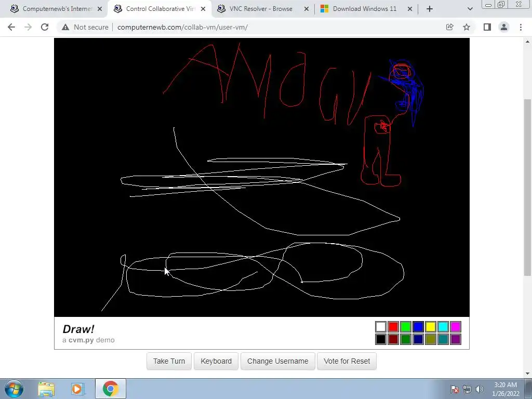Select the dark red color swatch
The image size is (532, 399).
pos(393,339)
